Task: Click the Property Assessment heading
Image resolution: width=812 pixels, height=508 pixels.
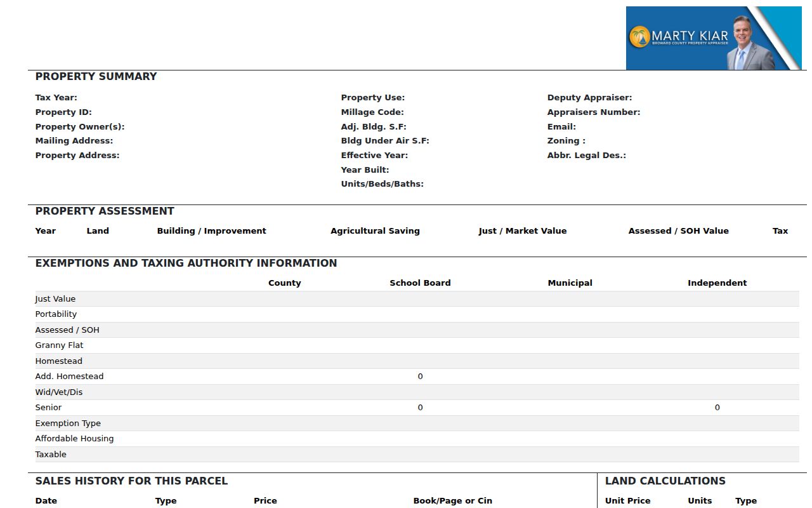Action: 105,211
